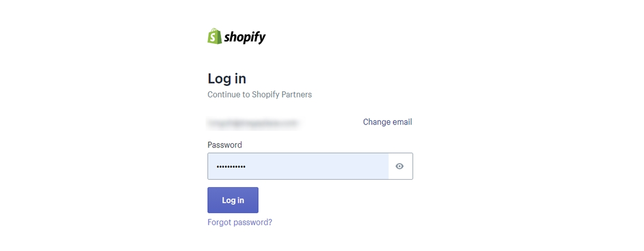Click the white box around the eye icon
This screenshot has width=644, height=251.
(x=400, y=166)
